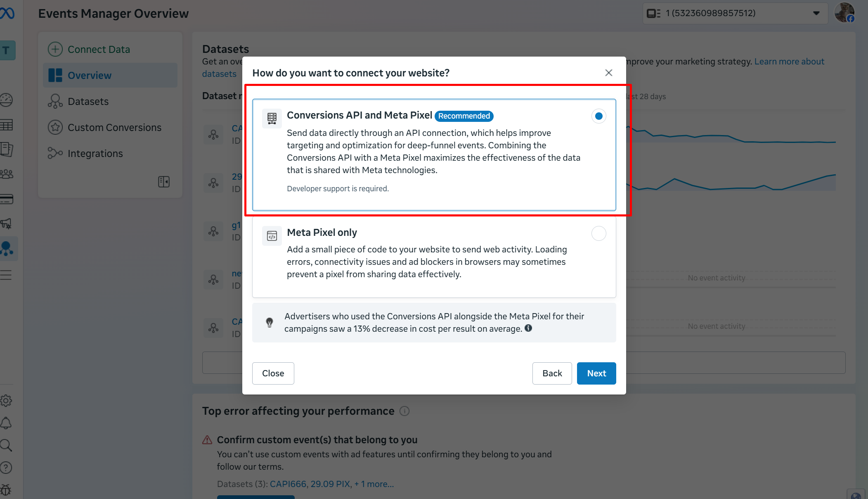Click info icon beside 13% decrease tip
This screenshot has height=499, width=868.
pos(528,328)
